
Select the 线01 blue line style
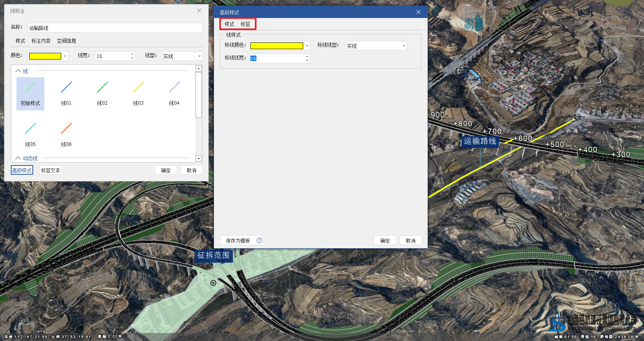tap(66, 93)
